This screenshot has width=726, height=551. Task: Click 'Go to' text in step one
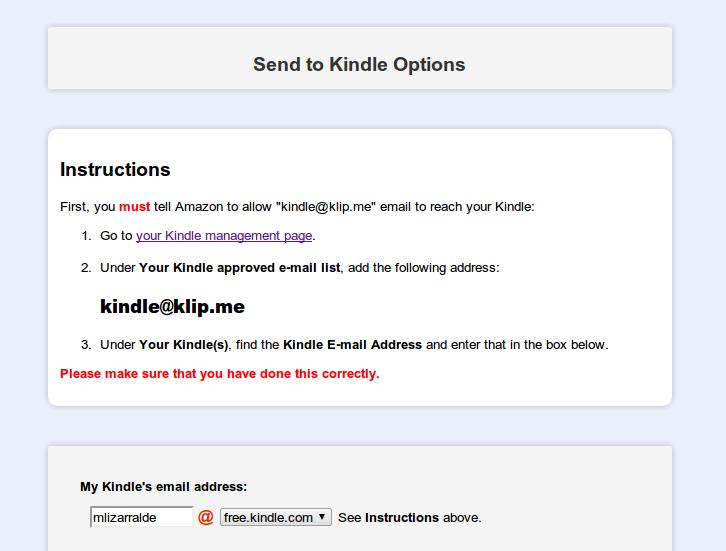tap(116, 236)
